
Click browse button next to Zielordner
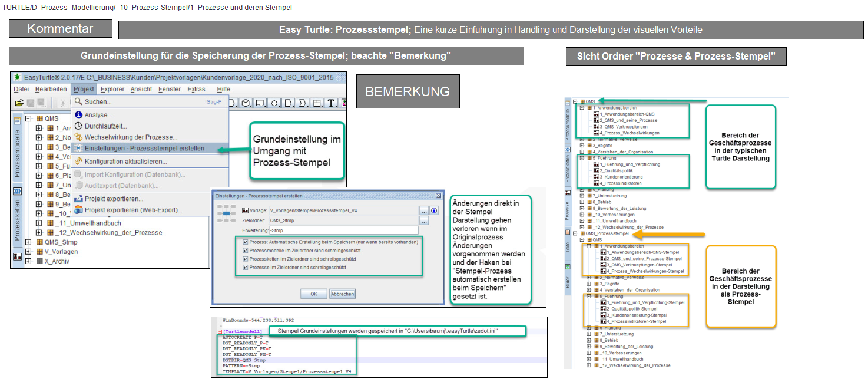click(423, 221)
